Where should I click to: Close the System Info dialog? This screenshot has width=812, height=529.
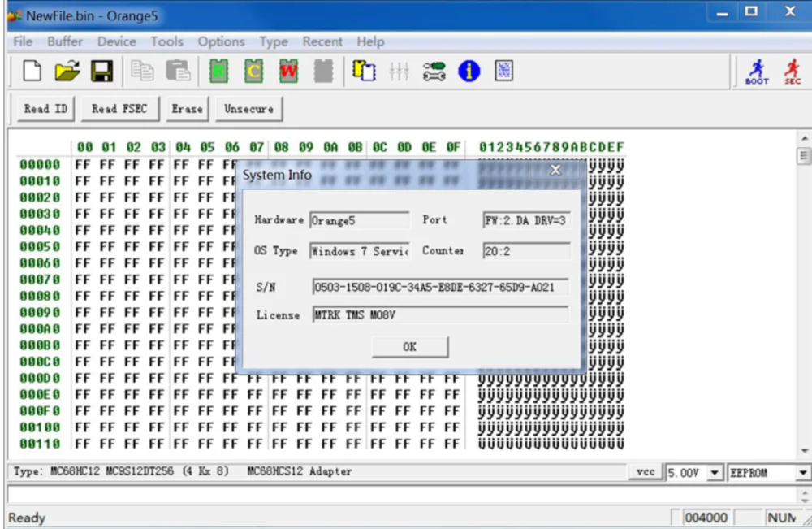555,170
